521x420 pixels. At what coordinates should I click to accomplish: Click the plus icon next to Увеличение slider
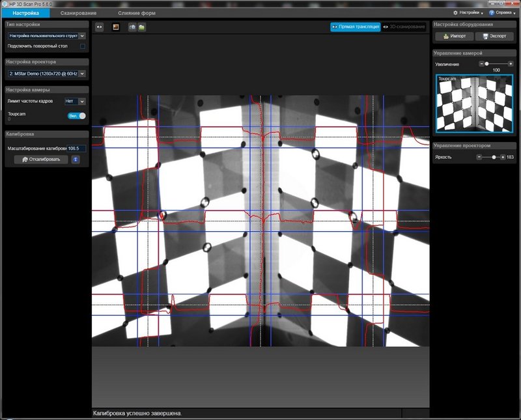click(512, 64)
